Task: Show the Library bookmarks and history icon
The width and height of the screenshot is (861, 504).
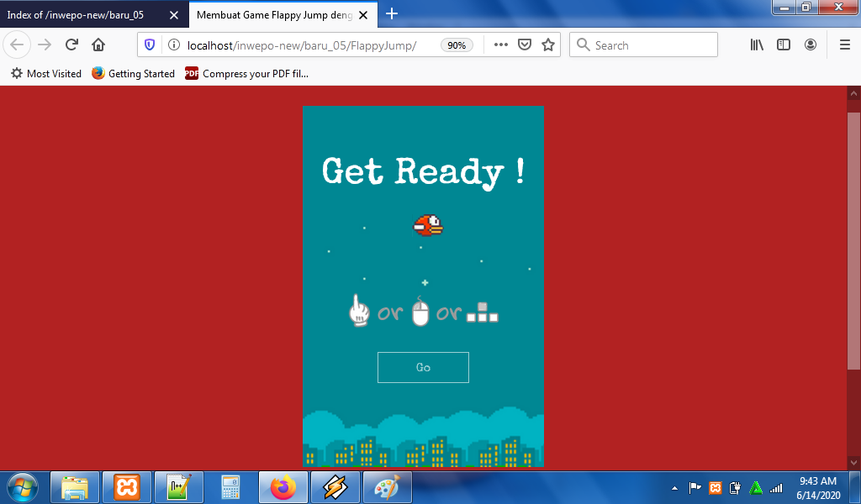Action: 757,45
